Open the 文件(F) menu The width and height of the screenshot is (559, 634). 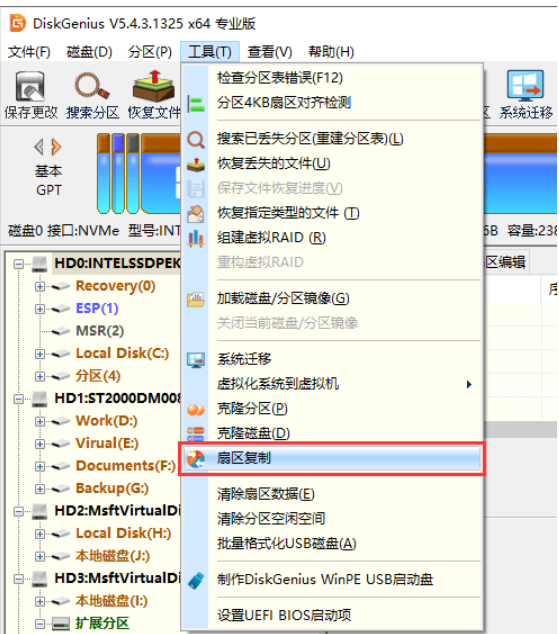point(29,52)
